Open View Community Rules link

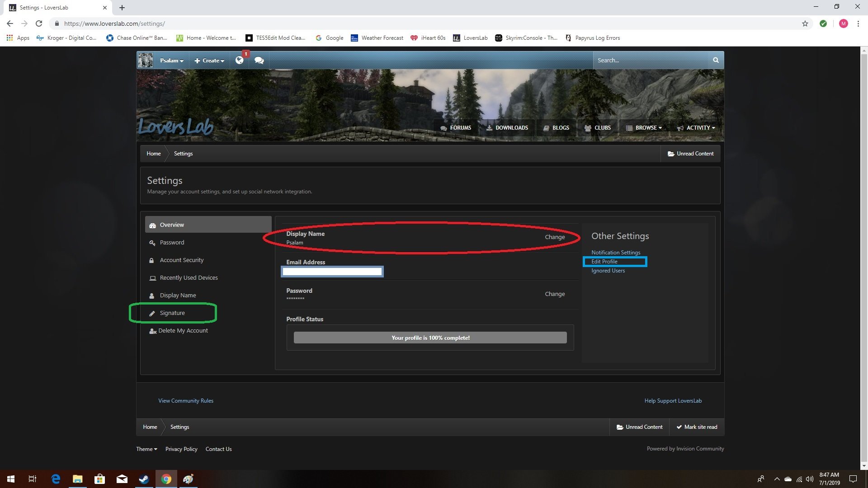(186, 401)
